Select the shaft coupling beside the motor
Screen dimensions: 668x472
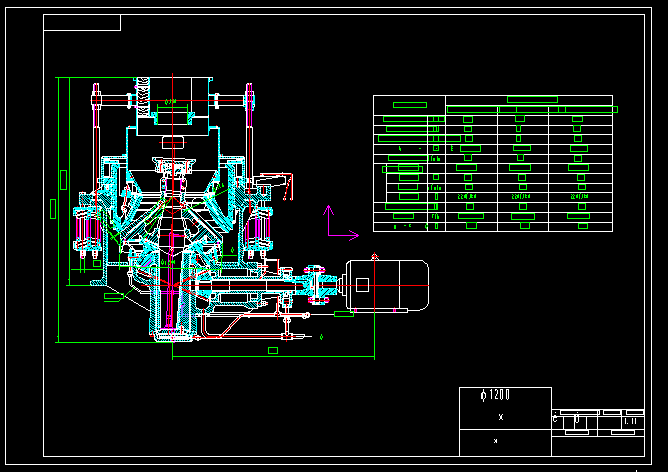[x=319, y=283]
